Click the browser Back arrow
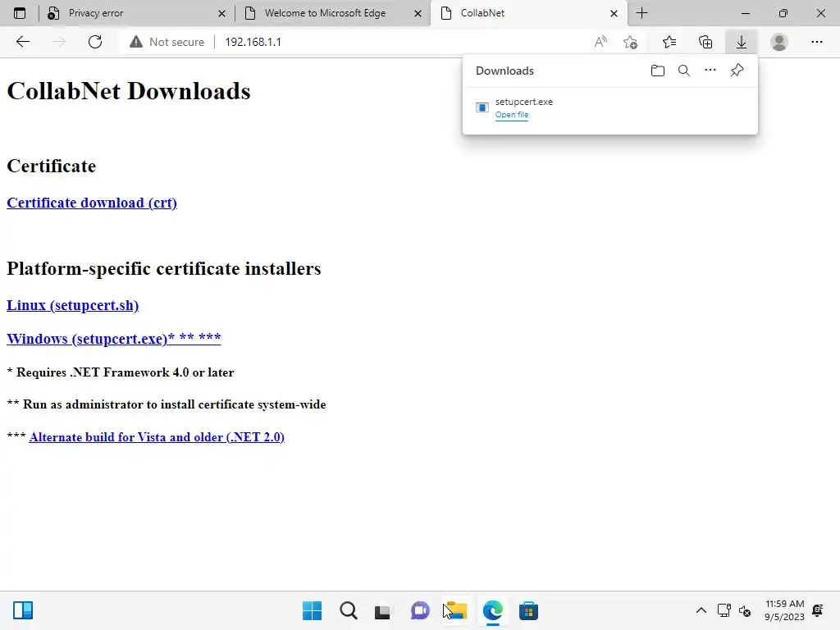The width and height of the screenshot is (840, 630). pyautogui.click(x=22, y=42)
